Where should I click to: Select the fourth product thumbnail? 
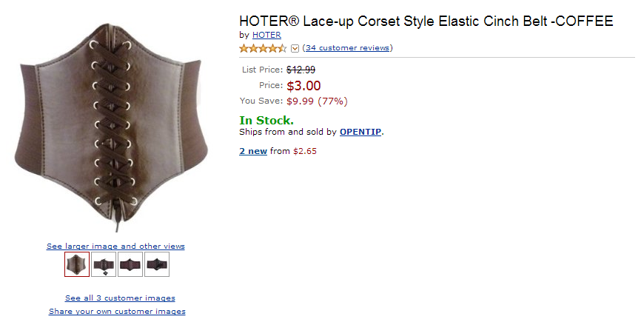(x=157, y=264)
